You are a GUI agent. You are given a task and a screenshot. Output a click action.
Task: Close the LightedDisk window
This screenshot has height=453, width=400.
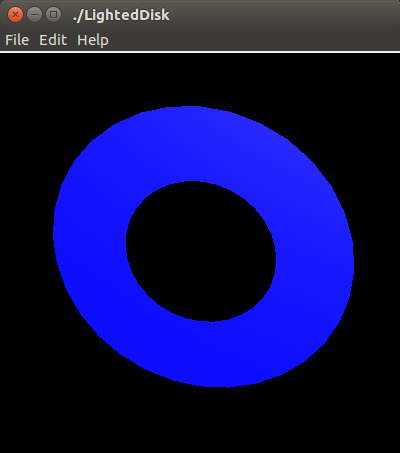(15, 15)
